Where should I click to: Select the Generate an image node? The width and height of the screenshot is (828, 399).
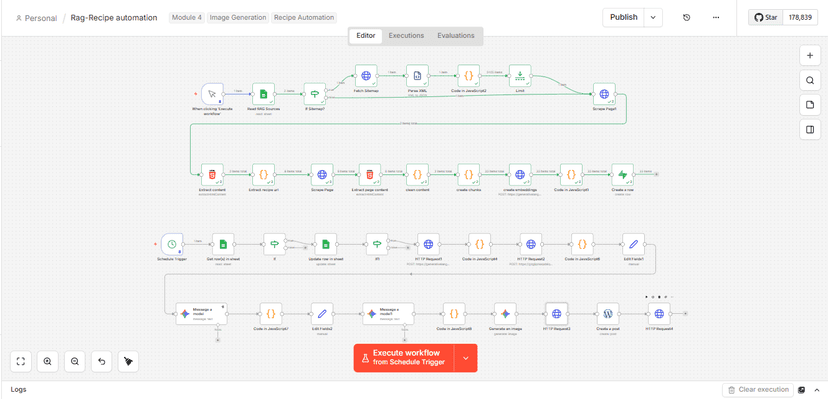coord(505,314)
